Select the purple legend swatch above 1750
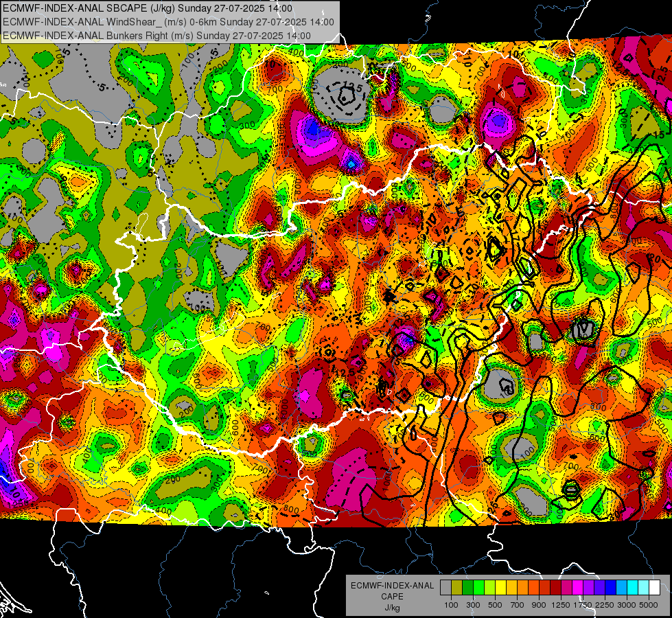The width and height of the screenshot is (672, 618). (588, 587)
